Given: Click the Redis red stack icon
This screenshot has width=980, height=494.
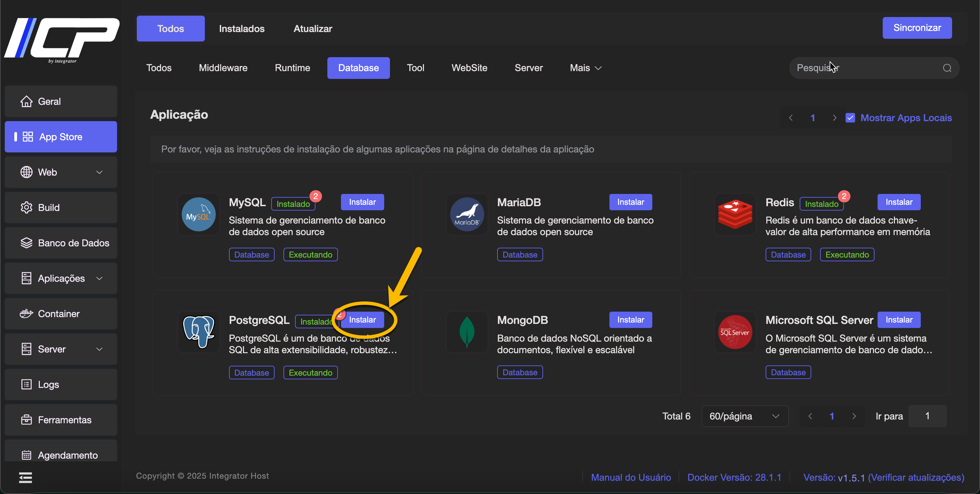Looking at the screenshot, I should coord(735,214).
